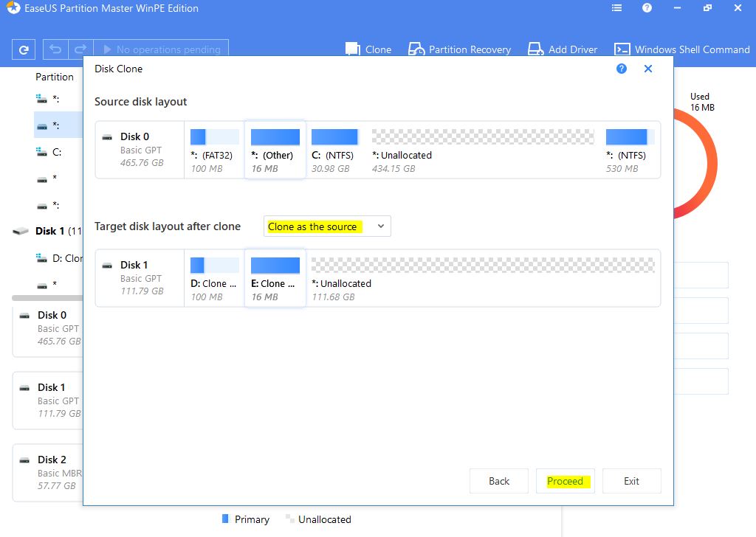Open the title bar hamburger menu
Screen dimensions: 756x537
[x=617, y=8]
